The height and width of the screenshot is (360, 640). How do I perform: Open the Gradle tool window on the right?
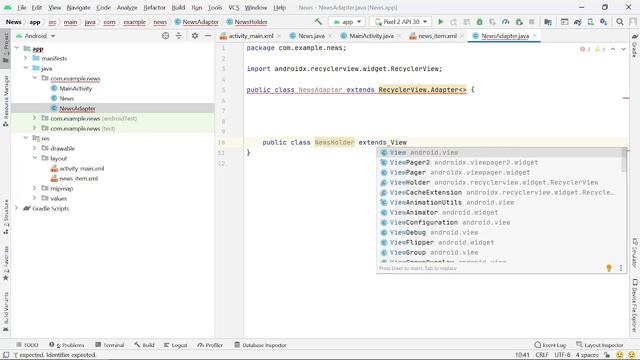click(635, 46)
